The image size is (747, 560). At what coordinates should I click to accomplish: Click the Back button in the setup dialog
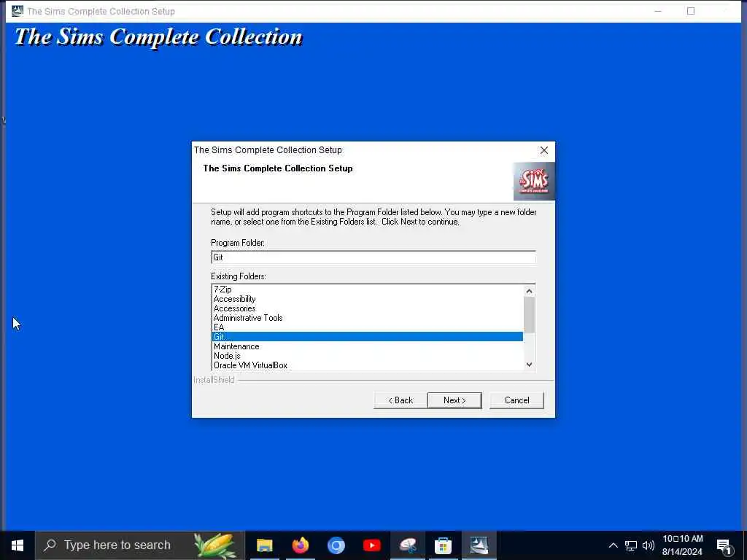(400, 400)
